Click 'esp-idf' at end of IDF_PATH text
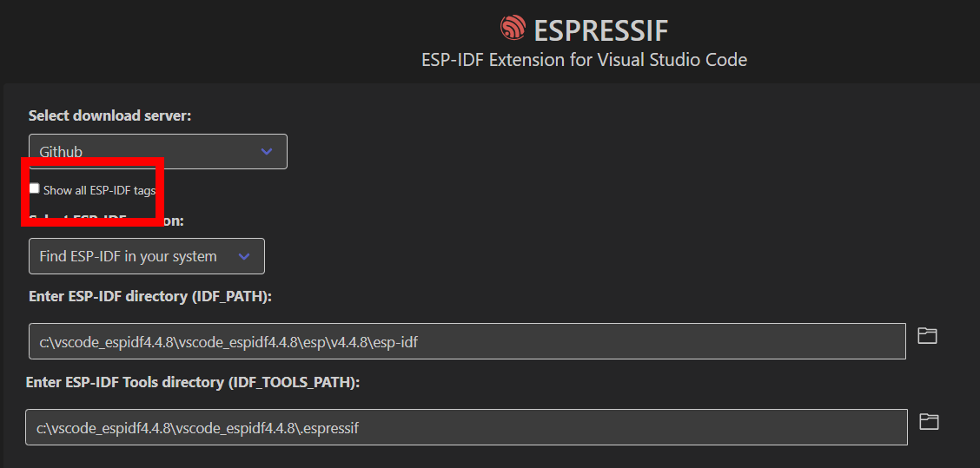The image size is (980, 468). (396, 342)
